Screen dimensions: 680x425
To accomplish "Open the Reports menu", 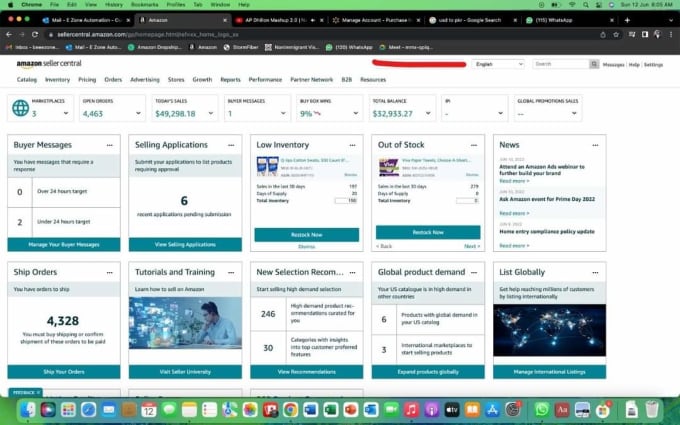I will click(x=230, y=80).
